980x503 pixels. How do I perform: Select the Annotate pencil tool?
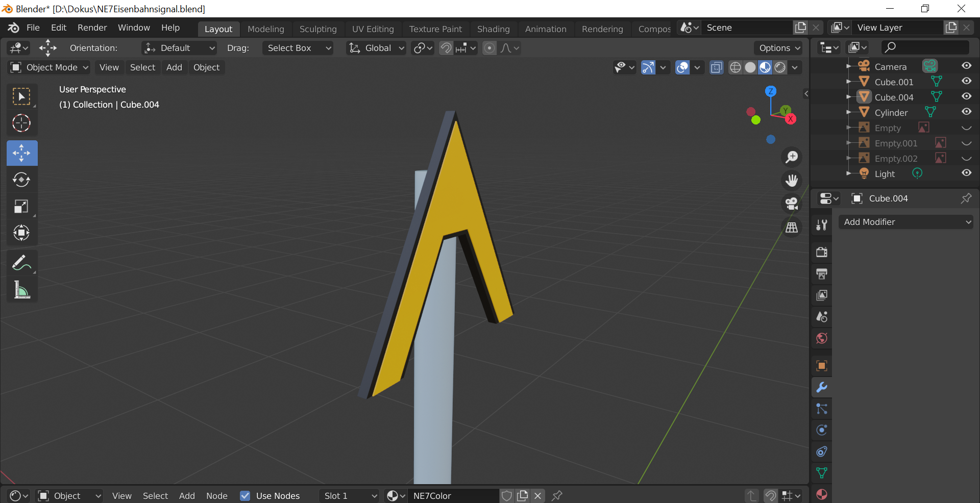coord(21,263)
